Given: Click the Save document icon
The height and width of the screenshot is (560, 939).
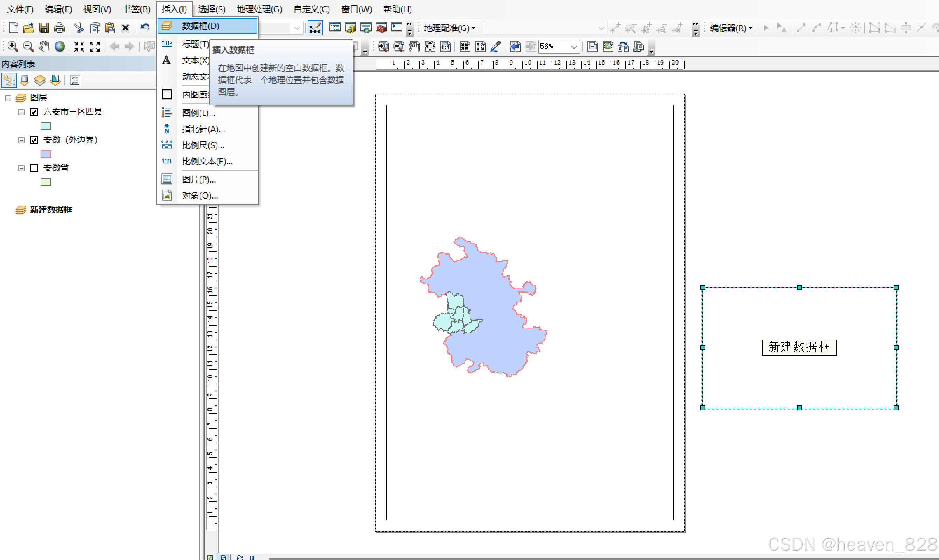Looking at the screenshot, I should pyautogui.click(x=44, y=28).
